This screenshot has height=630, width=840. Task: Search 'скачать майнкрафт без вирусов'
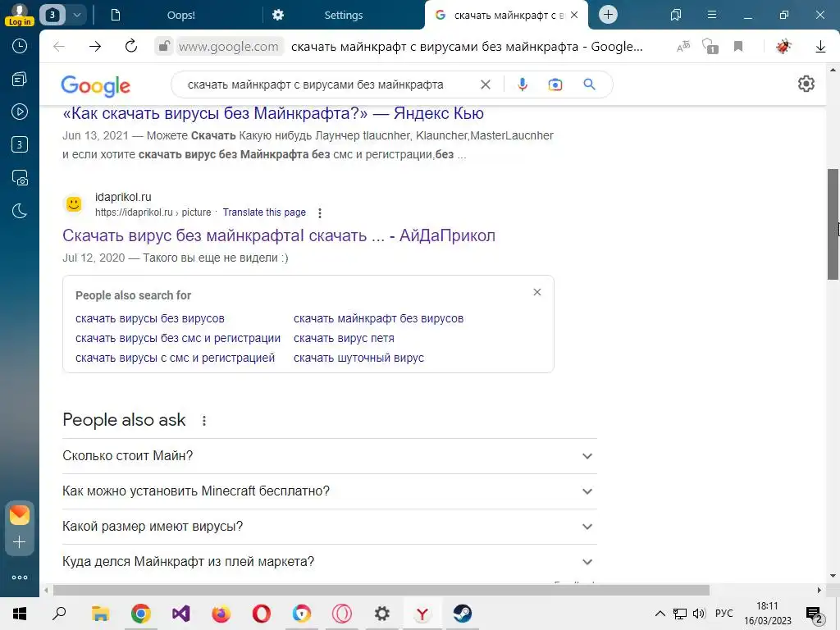point(378,318)
